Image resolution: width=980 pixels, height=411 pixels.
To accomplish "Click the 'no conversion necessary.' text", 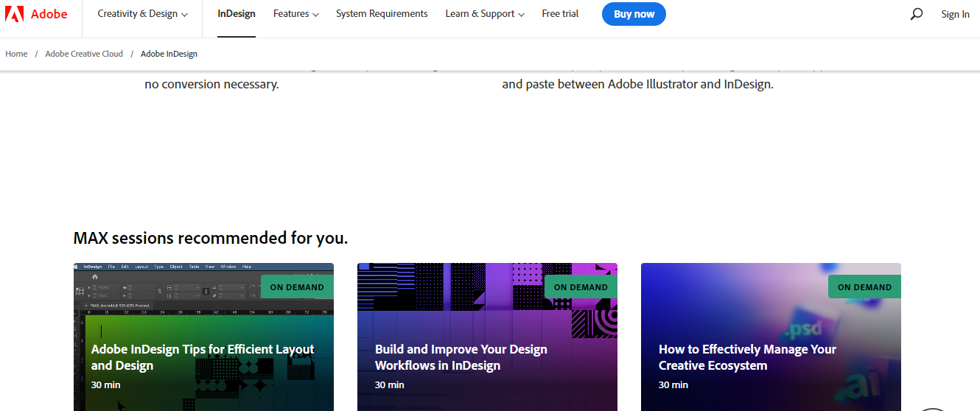I will 211,84.
